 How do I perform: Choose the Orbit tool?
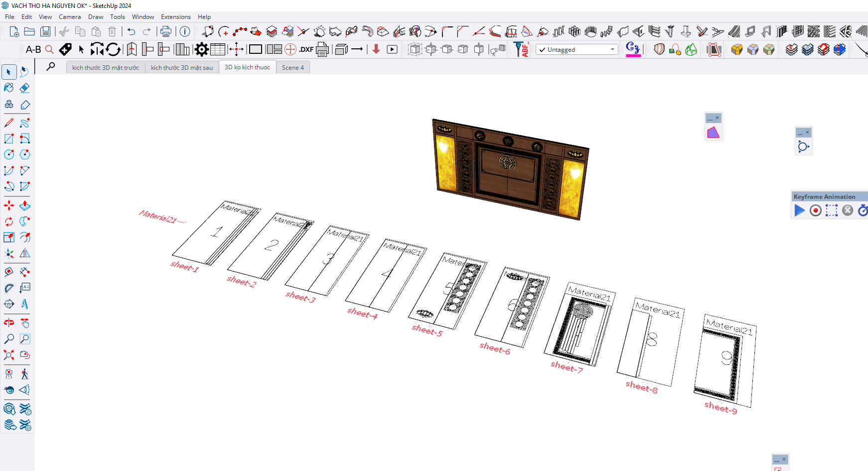point(9,323)
